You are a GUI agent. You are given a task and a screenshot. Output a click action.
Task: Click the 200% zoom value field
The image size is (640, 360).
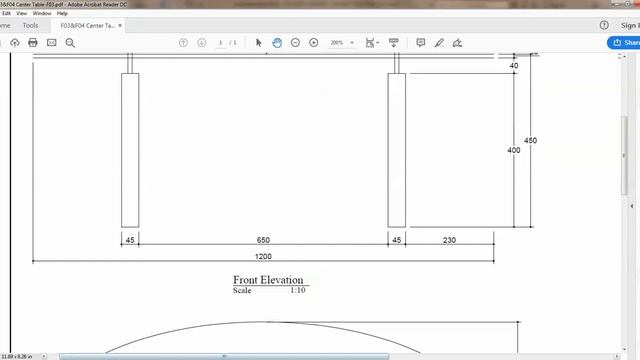[x=337, y=42]
